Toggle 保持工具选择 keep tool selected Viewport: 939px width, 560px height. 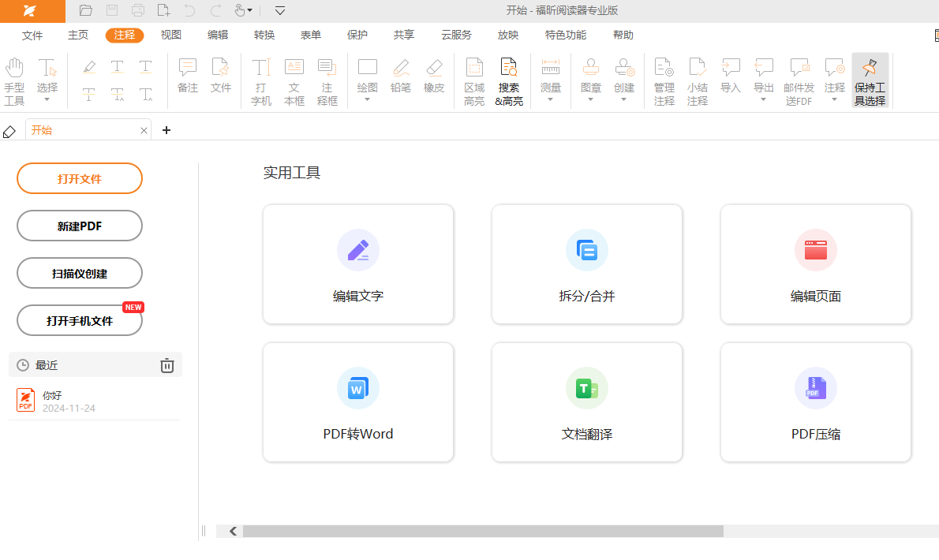coord(870,80)
